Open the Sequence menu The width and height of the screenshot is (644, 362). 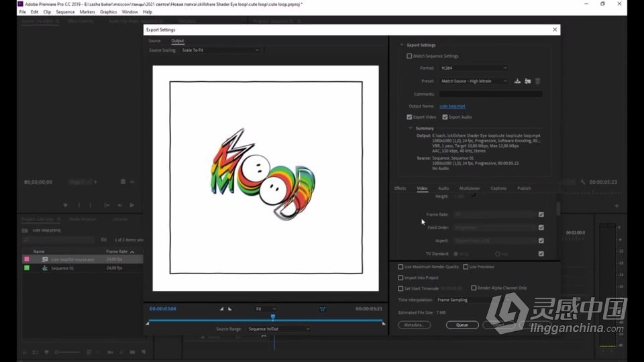point(65,12)
